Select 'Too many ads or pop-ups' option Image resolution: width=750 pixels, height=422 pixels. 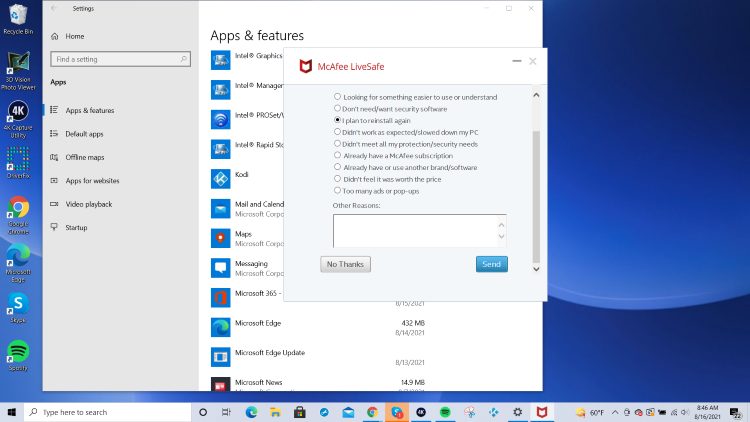pos(337,190)
